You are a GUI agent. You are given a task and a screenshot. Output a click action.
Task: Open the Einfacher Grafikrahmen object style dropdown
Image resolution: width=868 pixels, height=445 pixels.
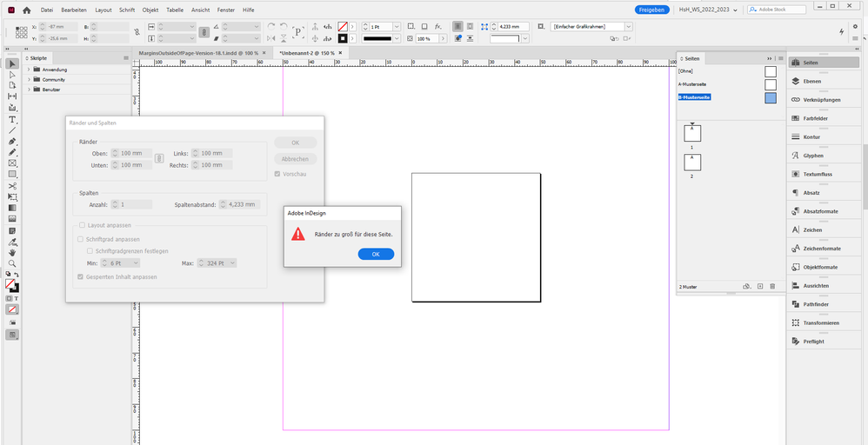click(628, 26)
